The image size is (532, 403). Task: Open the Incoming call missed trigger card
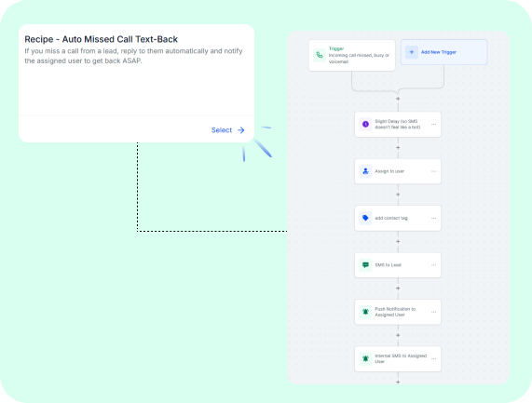coord(352,55)
